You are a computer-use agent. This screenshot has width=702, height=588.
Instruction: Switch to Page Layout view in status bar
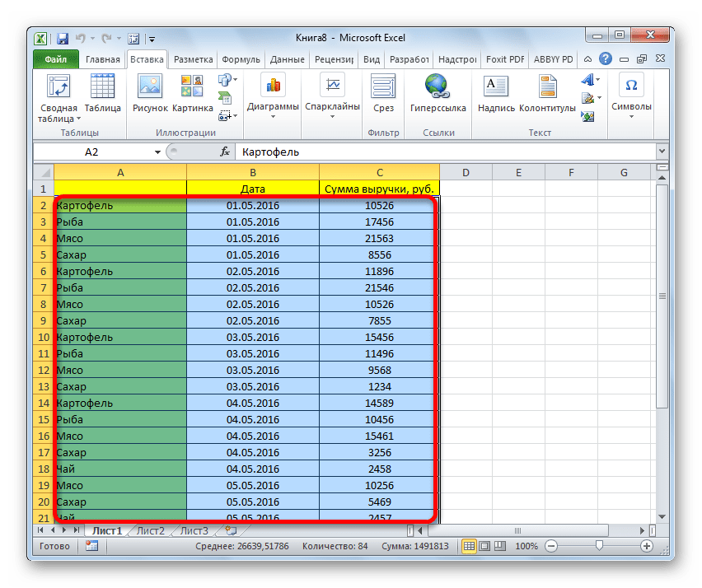[x=484, y=546]
